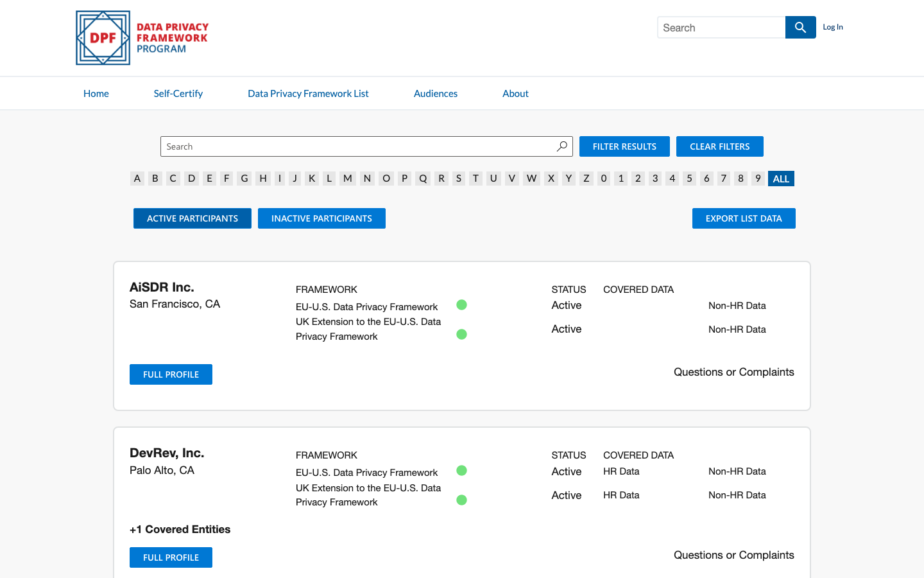Filter participants by letter Z

coord(586,179)
